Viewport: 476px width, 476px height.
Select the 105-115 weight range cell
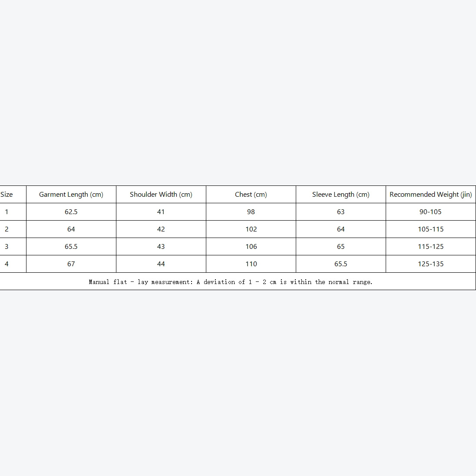pos(431,229)
